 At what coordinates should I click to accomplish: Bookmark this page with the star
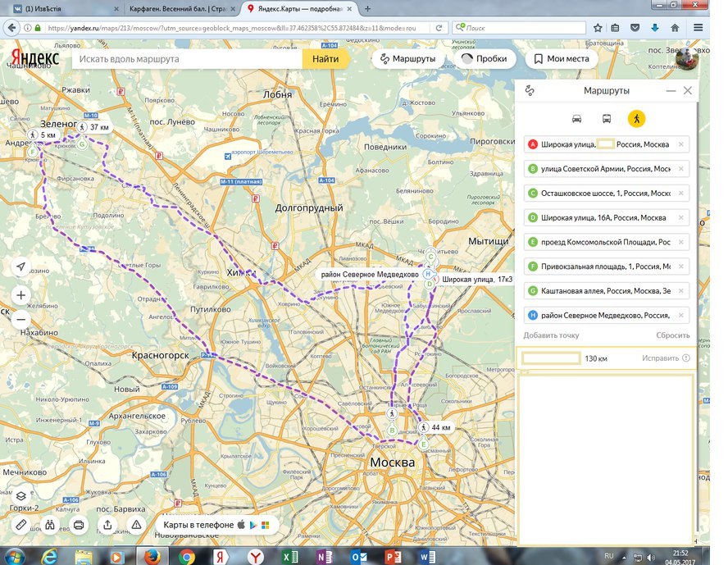point(598,28)
